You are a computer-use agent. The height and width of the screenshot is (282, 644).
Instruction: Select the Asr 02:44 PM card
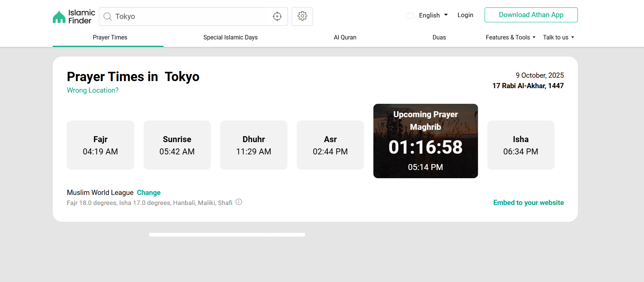pos(330,145)
